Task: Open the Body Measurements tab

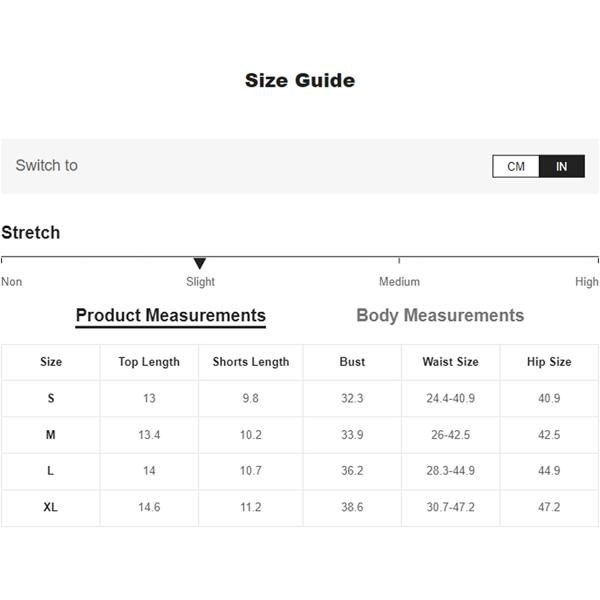Action: (440, 316)
